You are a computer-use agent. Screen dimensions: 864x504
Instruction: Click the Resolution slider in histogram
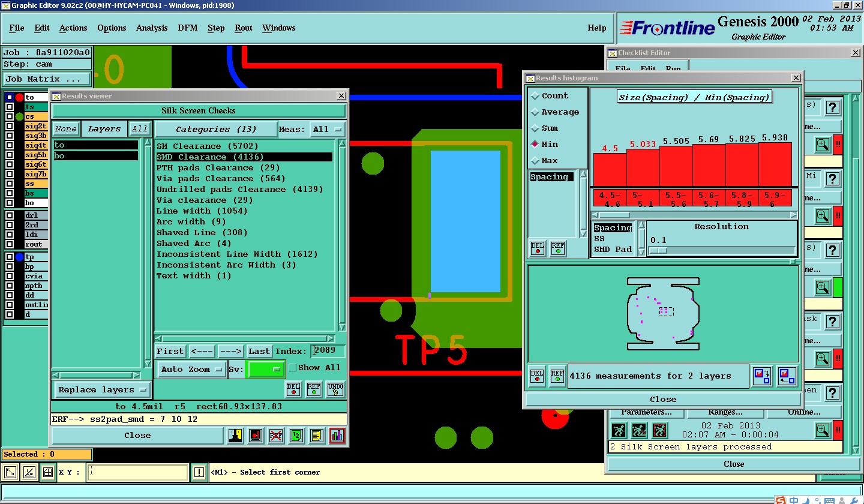[722, 250]
